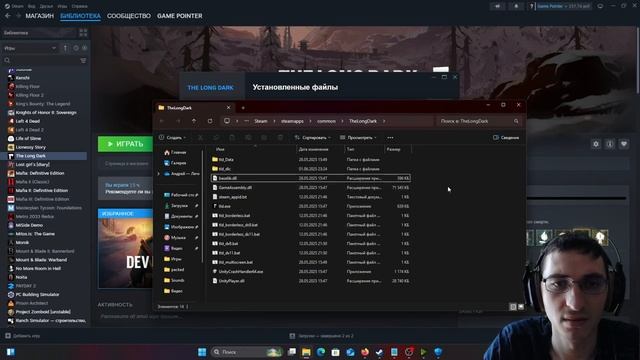This screenshot has width=640, height=360.
Task: Open the Создать dropdown in Explorer
Action: point(173,138)
